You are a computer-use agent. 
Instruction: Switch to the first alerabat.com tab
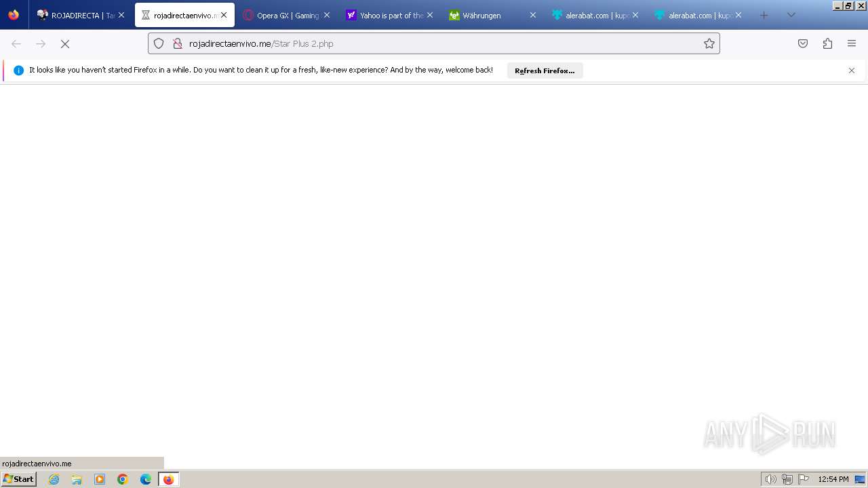tap(595, 15)
